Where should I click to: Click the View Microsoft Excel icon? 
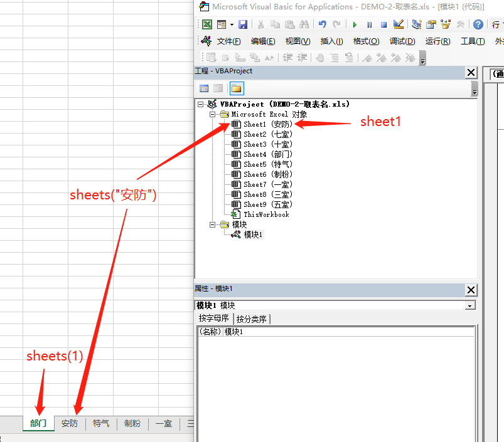pos(207,24)
